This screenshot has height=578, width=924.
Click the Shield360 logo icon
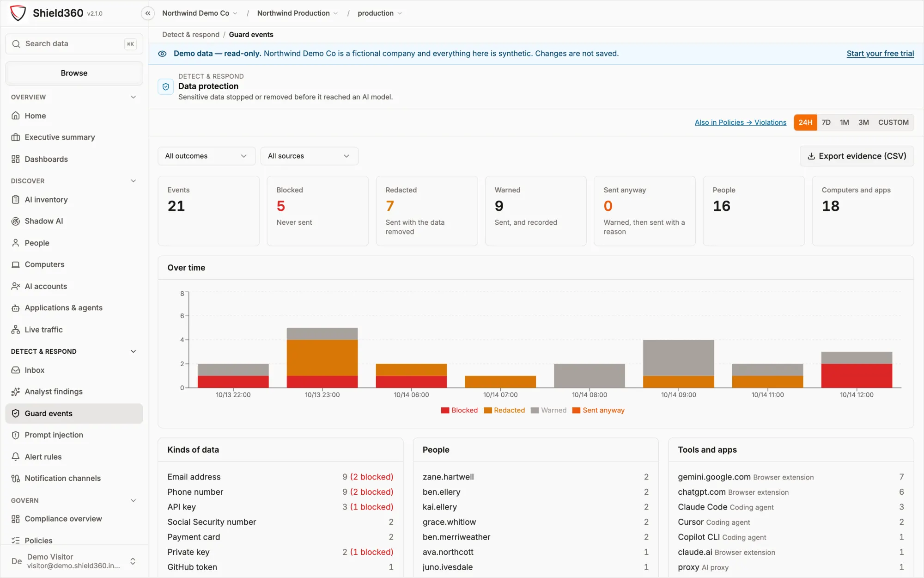coord(18,13)
